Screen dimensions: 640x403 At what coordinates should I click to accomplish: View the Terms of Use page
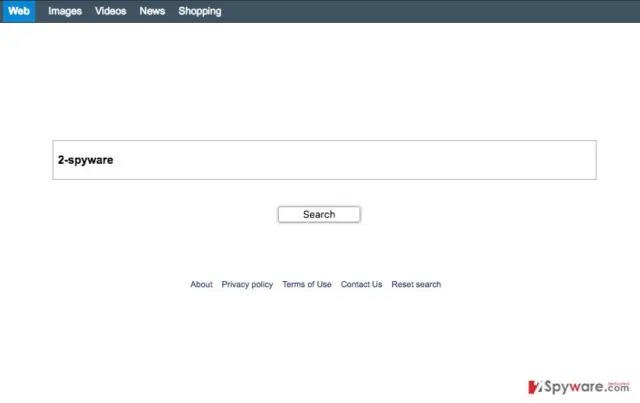click(307, 284)
